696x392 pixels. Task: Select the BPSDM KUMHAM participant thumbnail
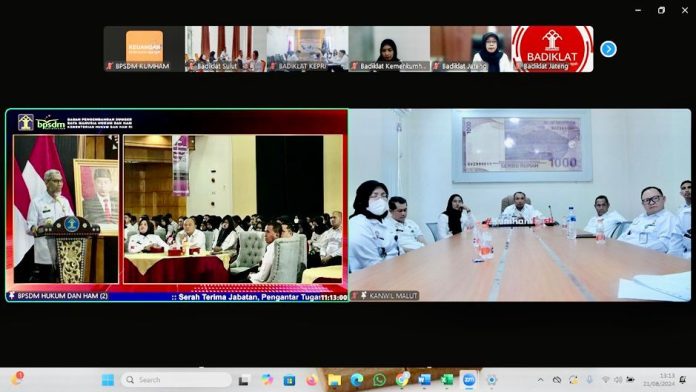point(144,49)
